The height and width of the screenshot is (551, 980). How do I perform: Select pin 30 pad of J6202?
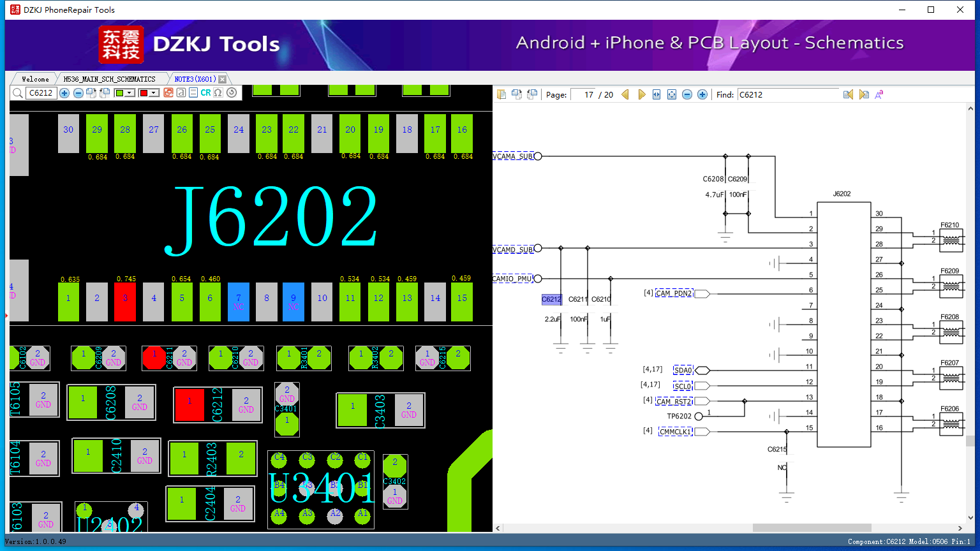point(68,133)
